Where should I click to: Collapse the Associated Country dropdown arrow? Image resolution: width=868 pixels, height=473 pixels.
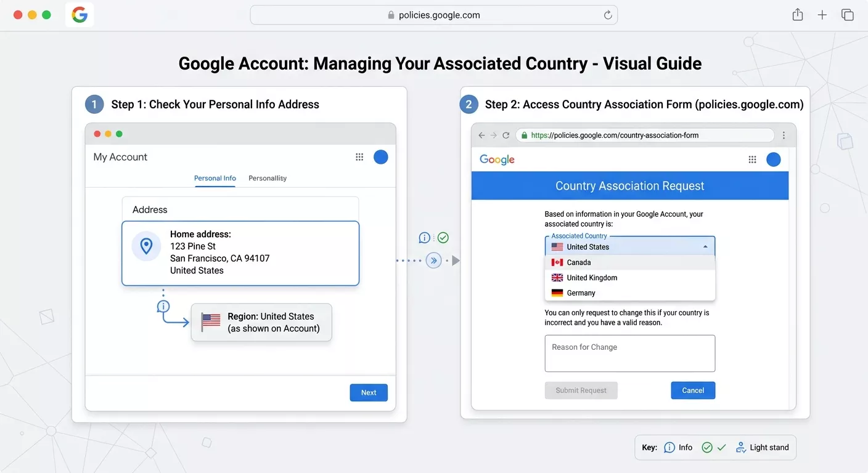705,247
